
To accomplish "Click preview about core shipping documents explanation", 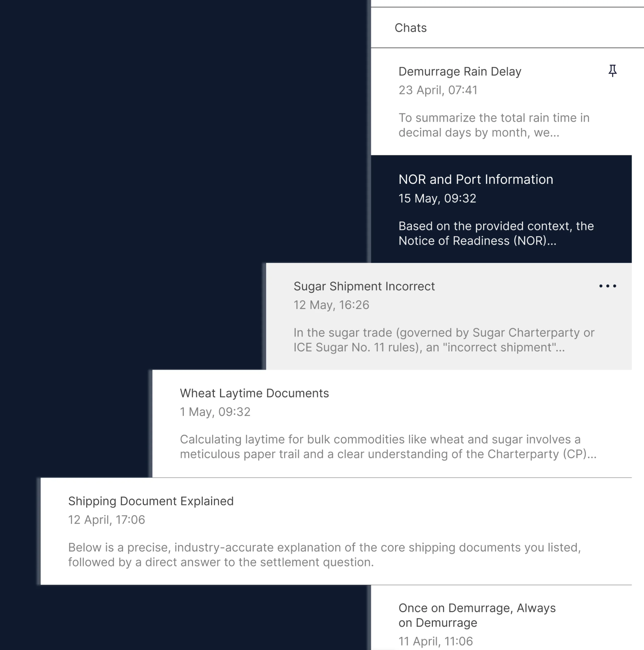I will pyautogui.click(x=324, y=555).
